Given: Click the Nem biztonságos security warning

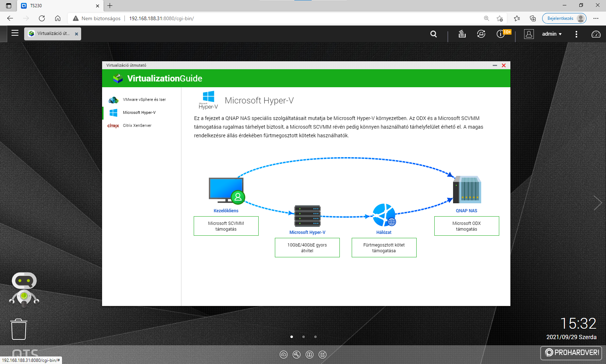Looking at the screenshot, I should [97, 18].
